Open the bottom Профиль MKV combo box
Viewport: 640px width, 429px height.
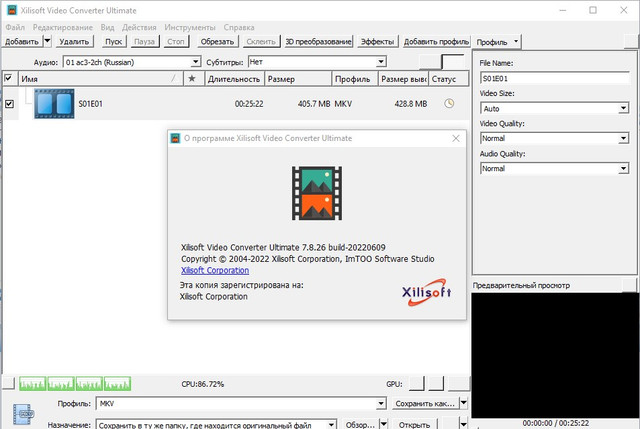coord(241,403)
